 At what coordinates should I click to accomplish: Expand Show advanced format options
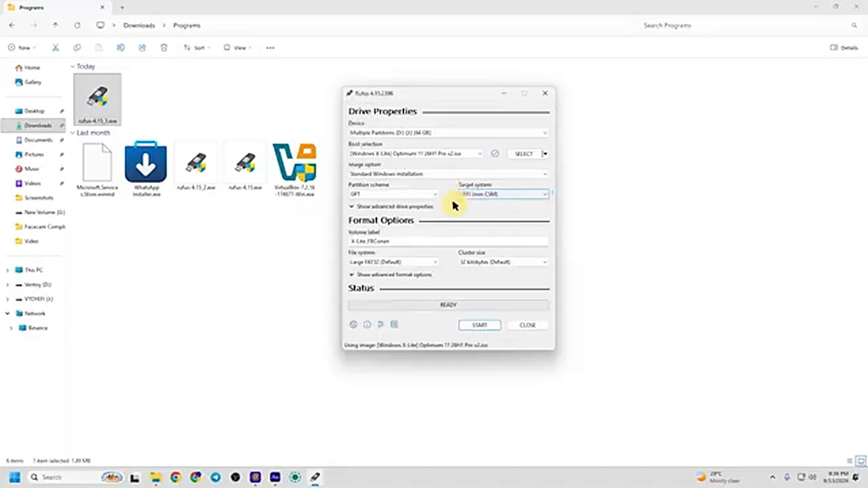click(391, 275)
